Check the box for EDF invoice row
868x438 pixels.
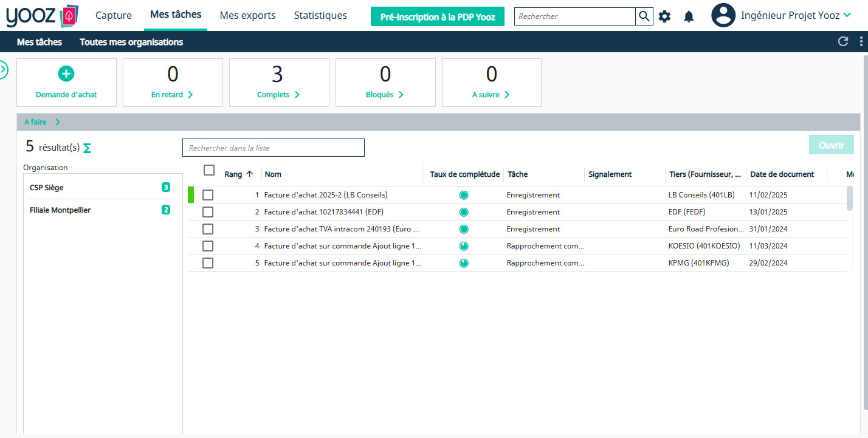coord(208,212)
